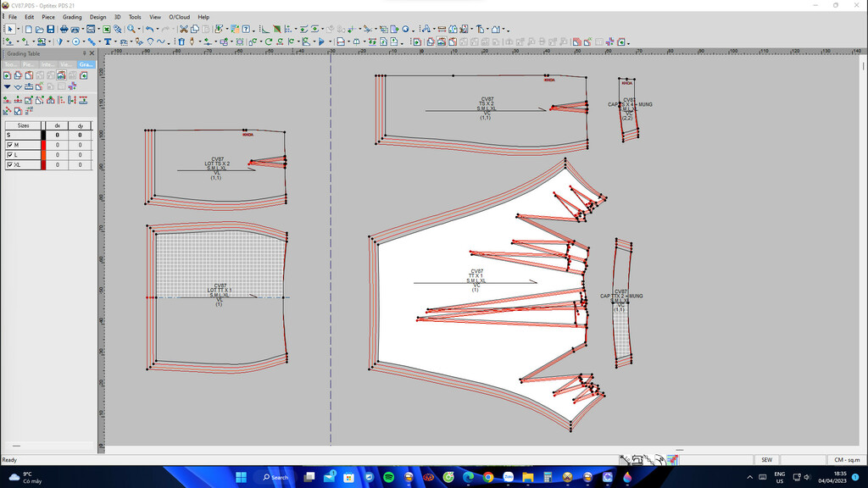The image size is (868, 488).
Task: Click the Delete trash bin icon
Action: click(181, 42)
